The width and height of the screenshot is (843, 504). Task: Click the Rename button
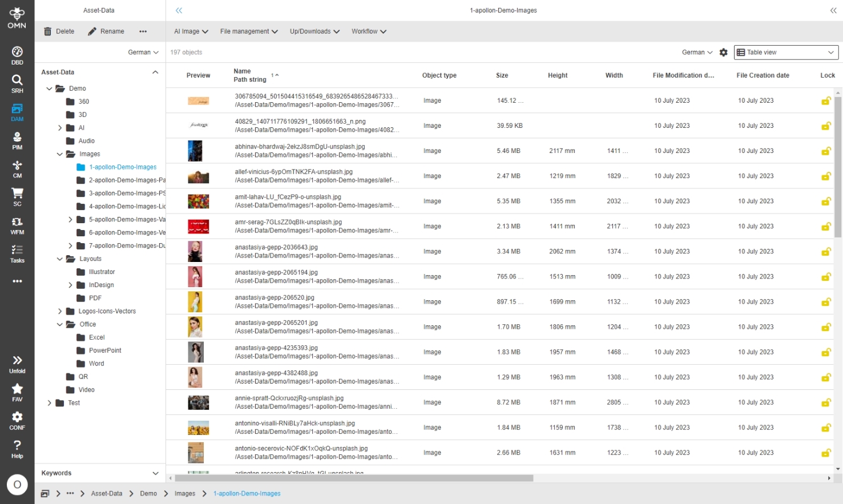[106, 31]
